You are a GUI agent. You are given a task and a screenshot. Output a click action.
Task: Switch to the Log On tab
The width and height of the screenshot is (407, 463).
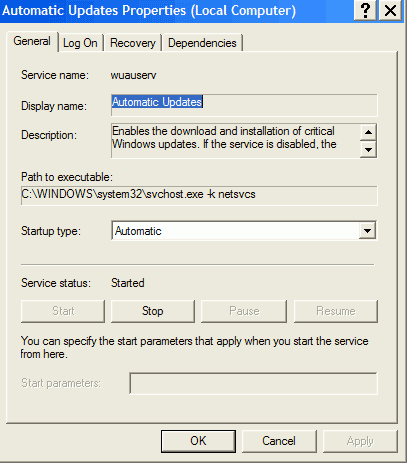coord(80,43)
